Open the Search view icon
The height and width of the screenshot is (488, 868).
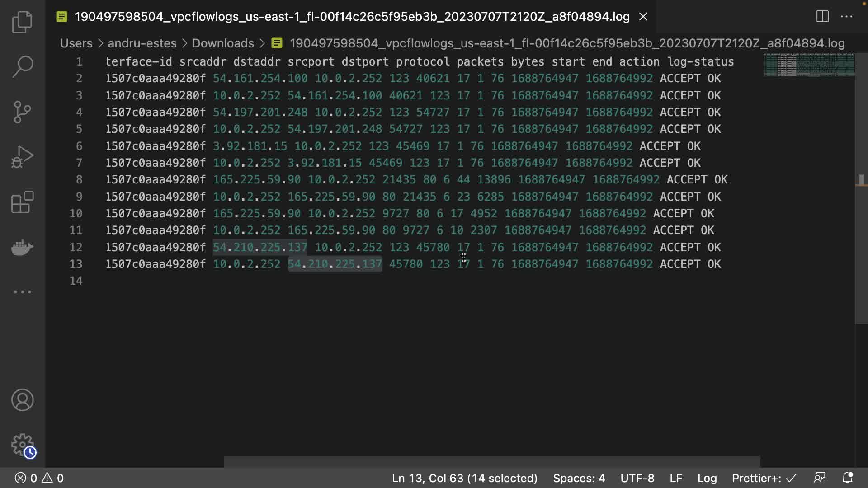(x=22, y=66)
